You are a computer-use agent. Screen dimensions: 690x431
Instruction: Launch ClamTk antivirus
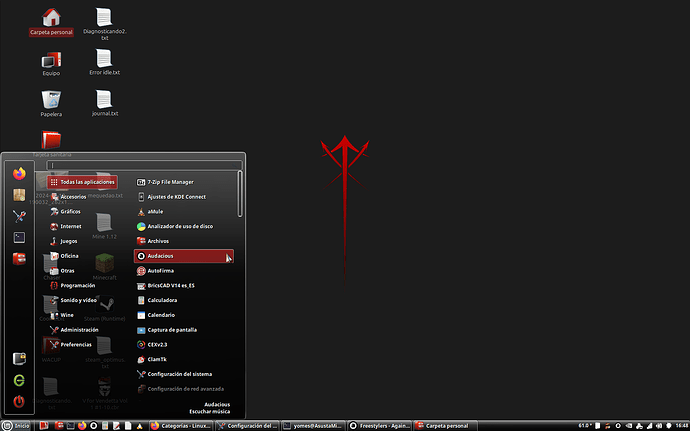pos(184,359)
